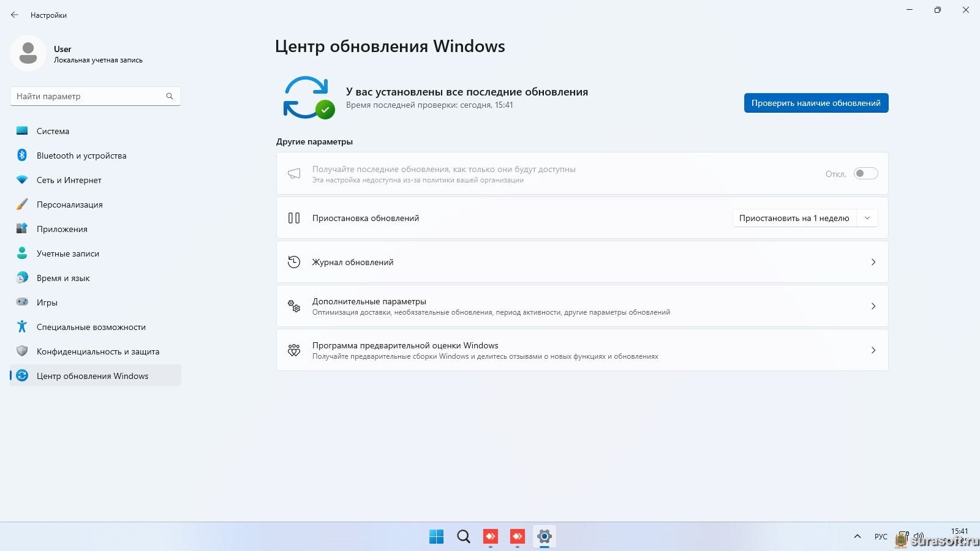Viewport: 980px width, 551px height.
Task: Open Игры section in sidebar
Action: coord(96,302)
